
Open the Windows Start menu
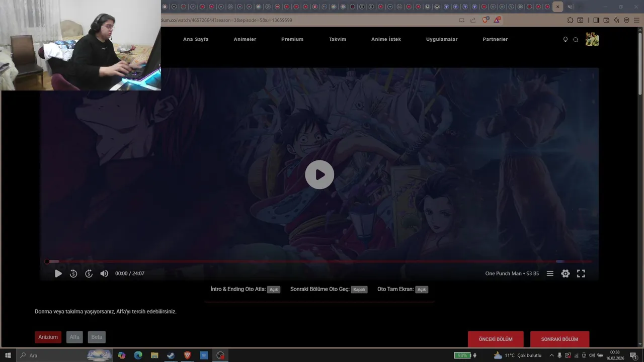coord(8,355)
